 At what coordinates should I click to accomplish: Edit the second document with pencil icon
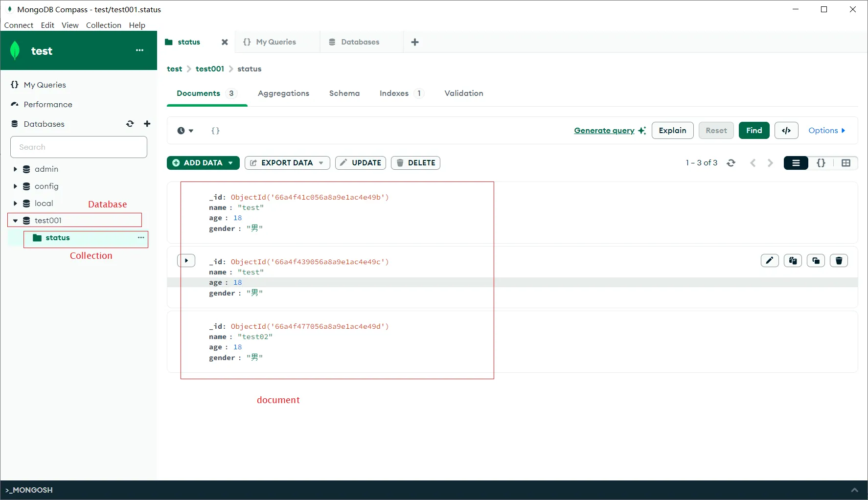[x=770, y=261]
